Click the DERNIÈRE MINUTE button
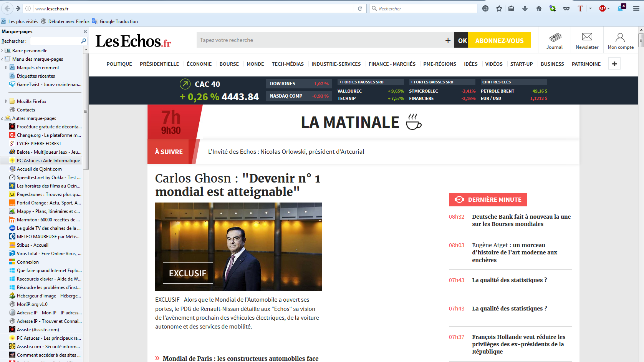This screenshot has width=644, height=362. [488, 199]
